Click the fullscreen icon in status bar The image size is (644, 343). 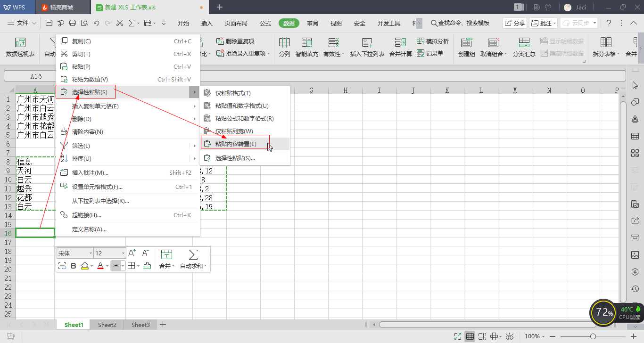[457, 336]
